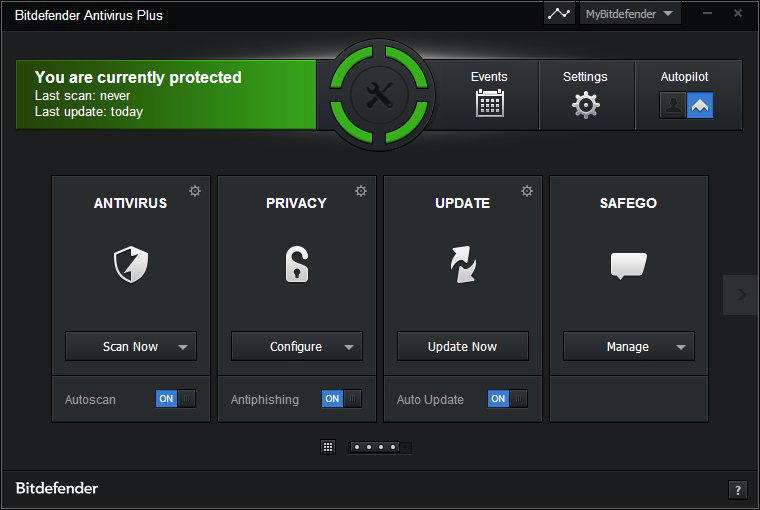This screenshot has width=760, height=510.
Task: Click the UPDATE module title
Action: tap(462, 203)
